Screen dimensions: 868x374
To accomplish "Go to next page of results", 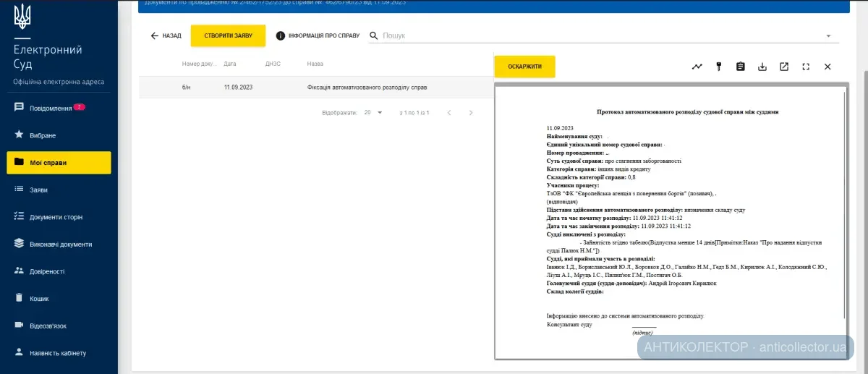I will click(x=471, y=113).
